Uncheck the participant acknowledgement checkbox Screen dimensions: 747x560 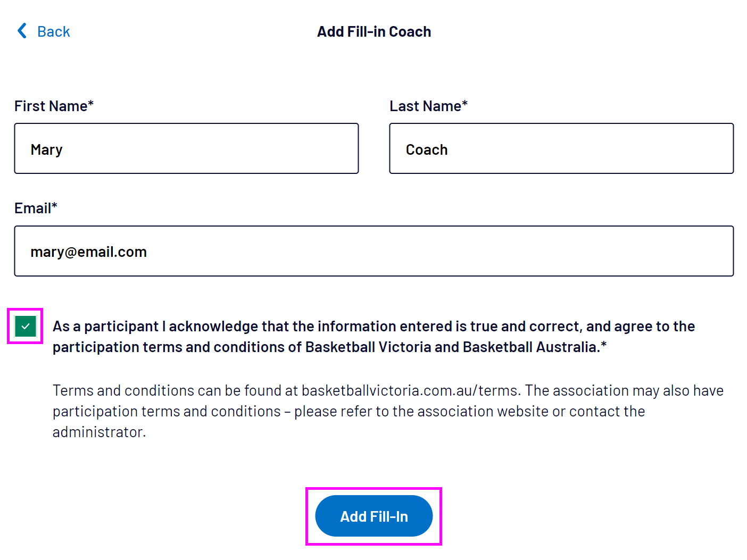26,326
